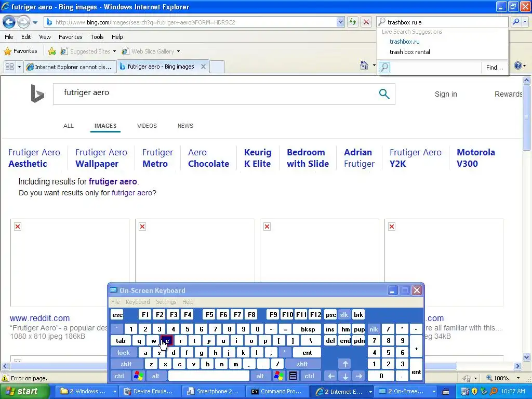Toggle the left alt key
This screenshot has height=399, width=532.
(156, 376)
